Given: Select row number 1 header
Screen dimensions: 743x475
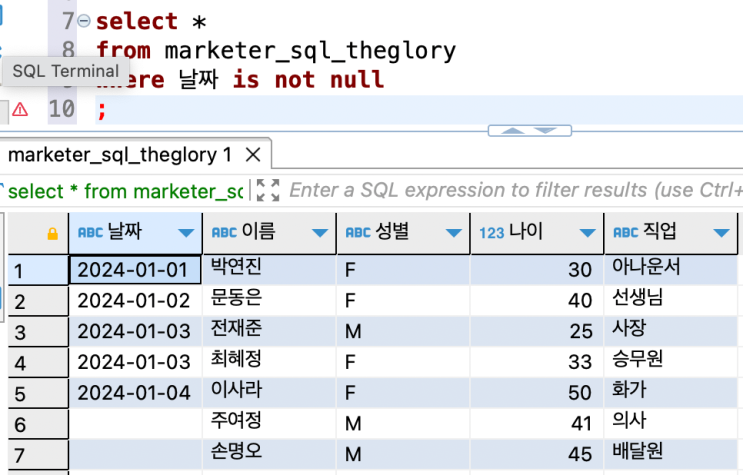Looking at the screenshot, I should click(x=38, y=270).
